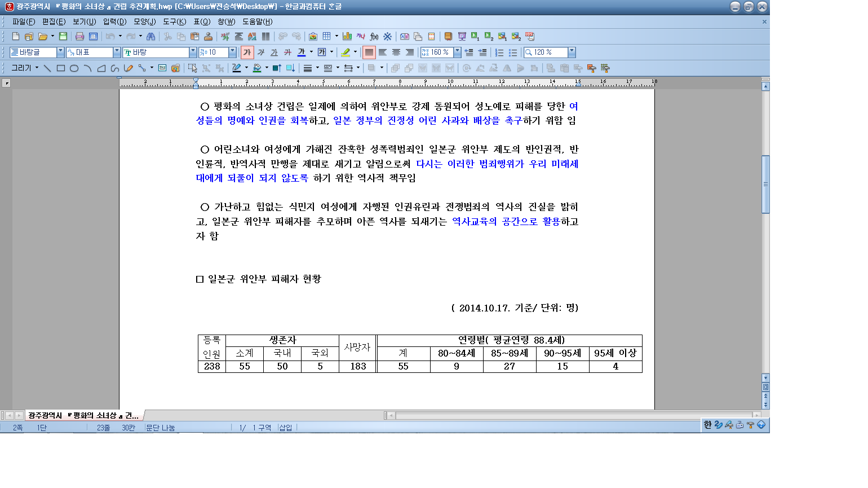This screenshot has height=488, width=868.
Task: Toggle the 삽입 insert mode in status bar
Action: [286, 428]
